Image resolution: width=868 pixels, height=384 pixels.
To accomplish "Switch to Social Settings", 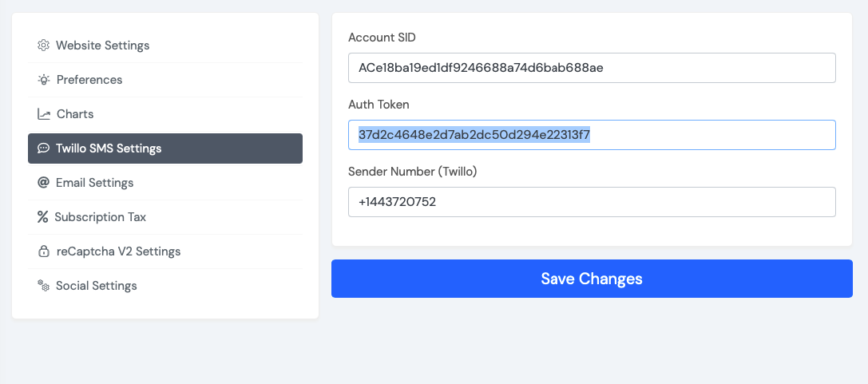I will click(165, 286).
